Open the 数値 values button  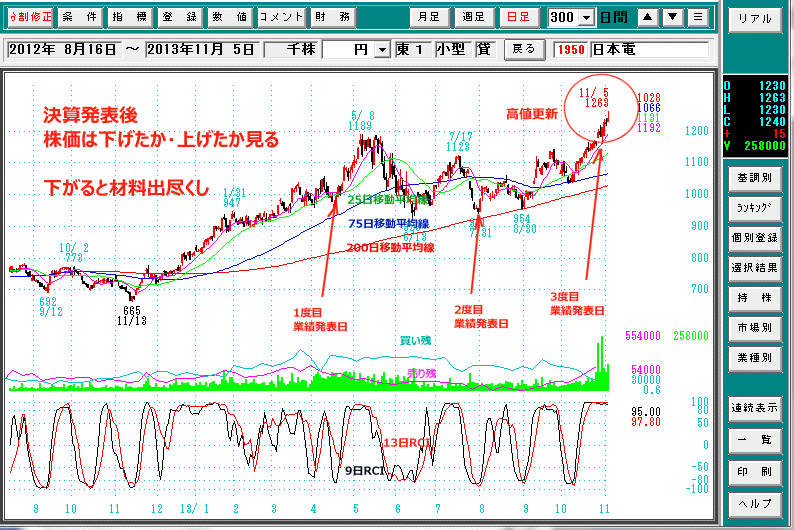pyautogui.click(x=229, y=17)
